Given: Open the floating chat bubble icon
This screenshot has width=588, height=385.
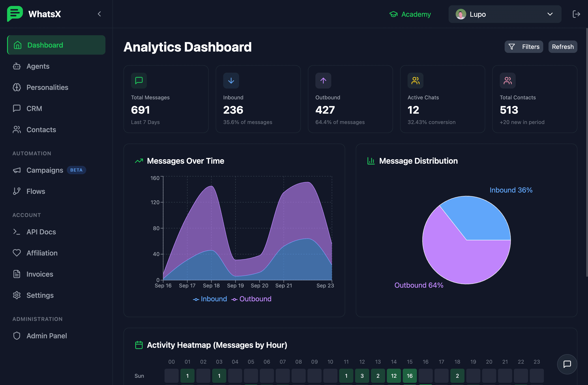Looking at the screenshot, I should pos(567,364).
